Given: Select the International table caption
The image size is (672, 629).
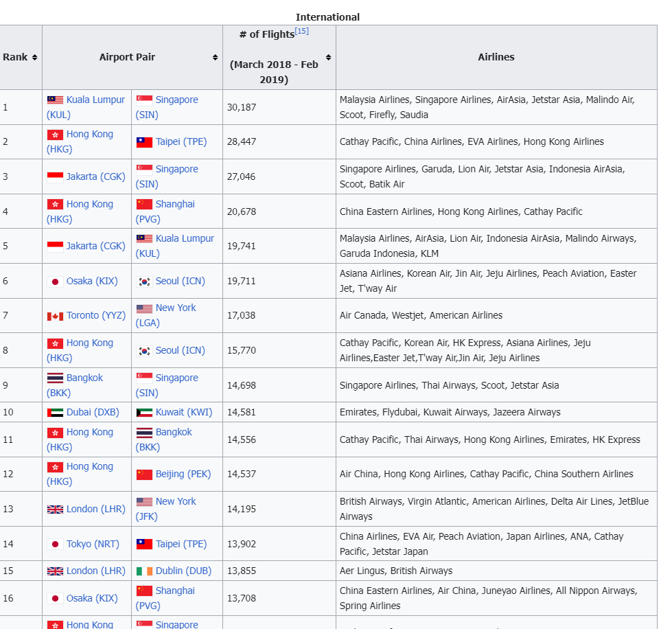Looking at the screenshot, I should click(x=328, y=17).
